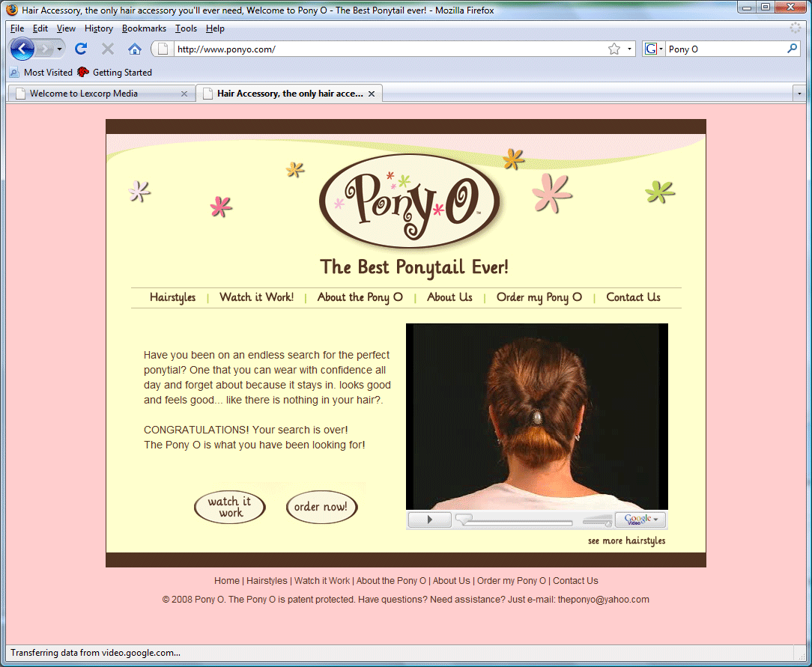Go to the Home page icon
The width and height of the screenshot is (812, 667).
135,49
